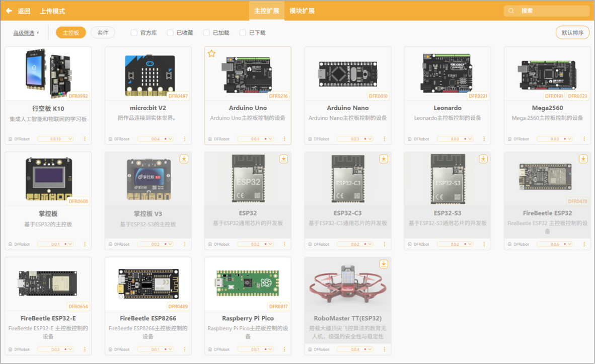Download FireBeetle ESP32 package icon
595x364 pixels.
point(583,159)
